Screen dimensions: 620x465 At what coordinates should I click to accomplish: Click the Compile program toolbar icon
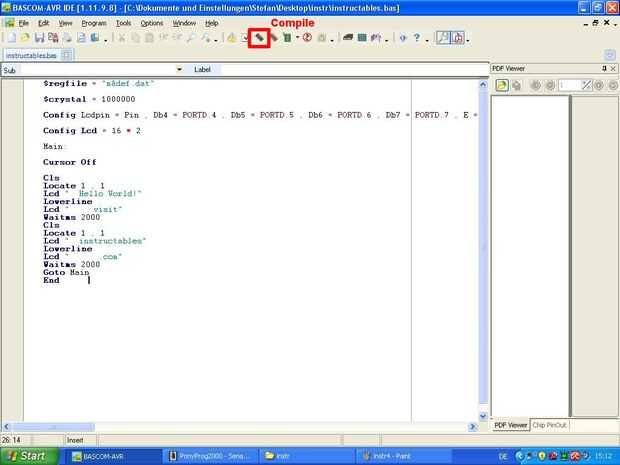(x=259, y=38)
